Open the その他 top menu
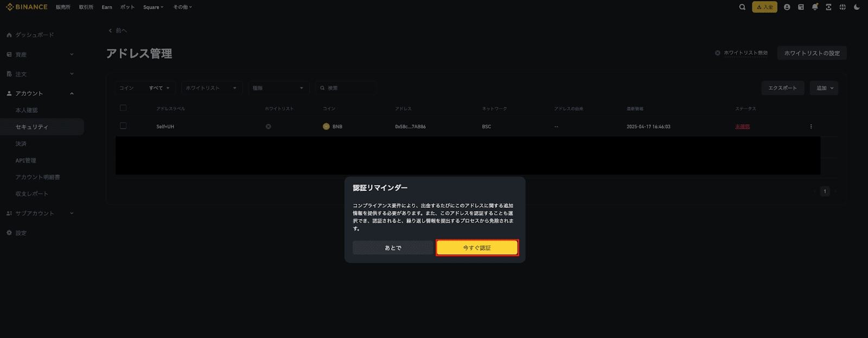This screenshot has height=338, width=868. pyautogui.click(x=182, y=7)
